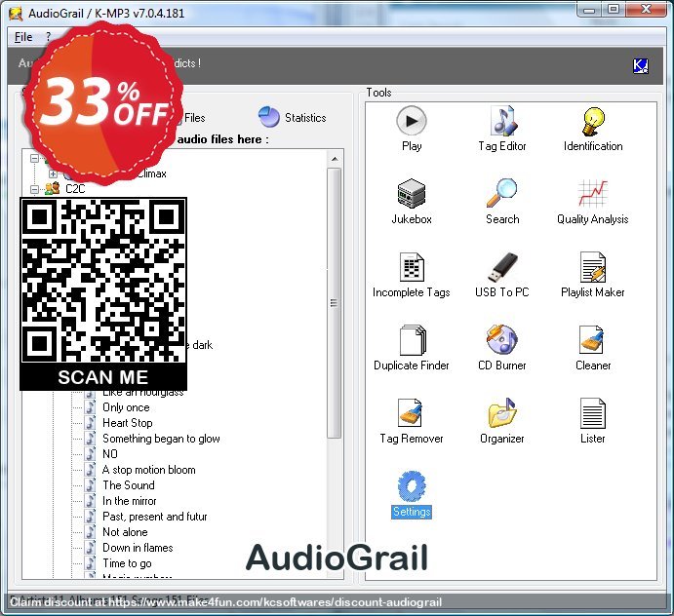Open the Incomplete Tags tool

412,275
